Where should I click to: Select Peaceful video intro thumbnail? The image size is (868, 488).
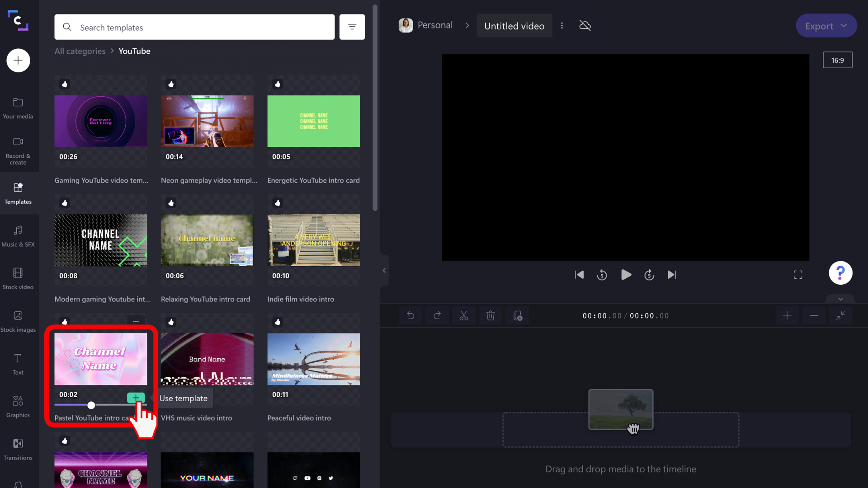tap(314, 359)
